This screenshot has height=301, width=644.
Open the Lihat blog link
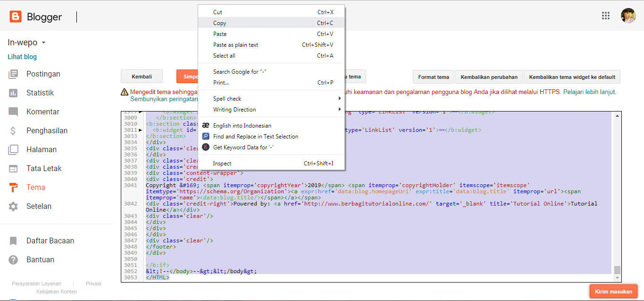[x=22, y=57]
